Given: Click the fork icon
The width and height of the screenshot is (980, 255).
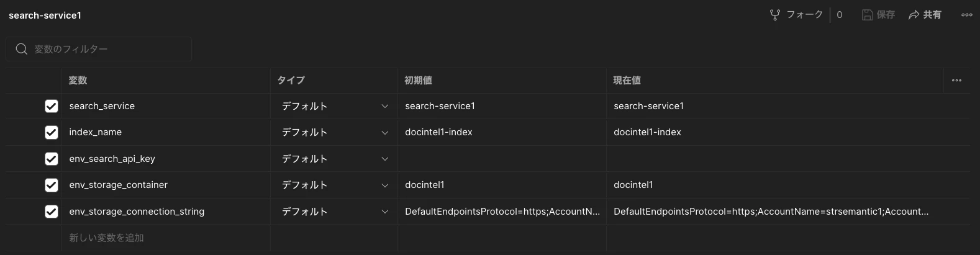Looking at the screenshot, I should [775, 15].
